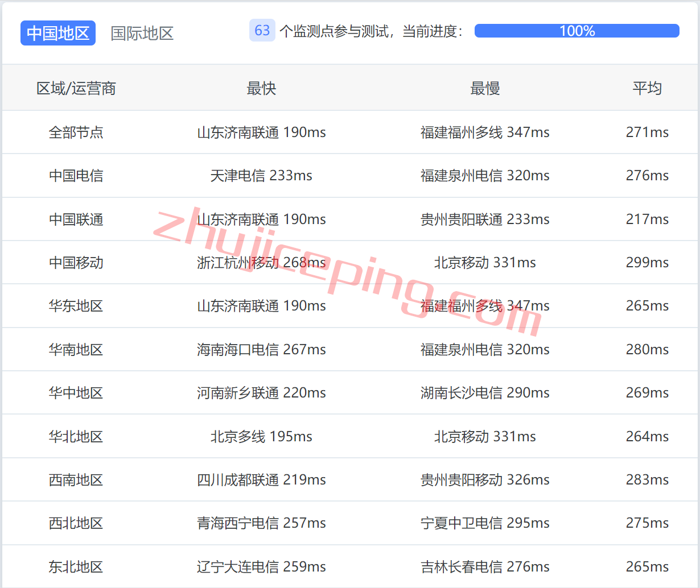The height and width of the screenshot is (588, 700).
Task: Click 265ms average in 东北地区 row
Action: [647, 567]
